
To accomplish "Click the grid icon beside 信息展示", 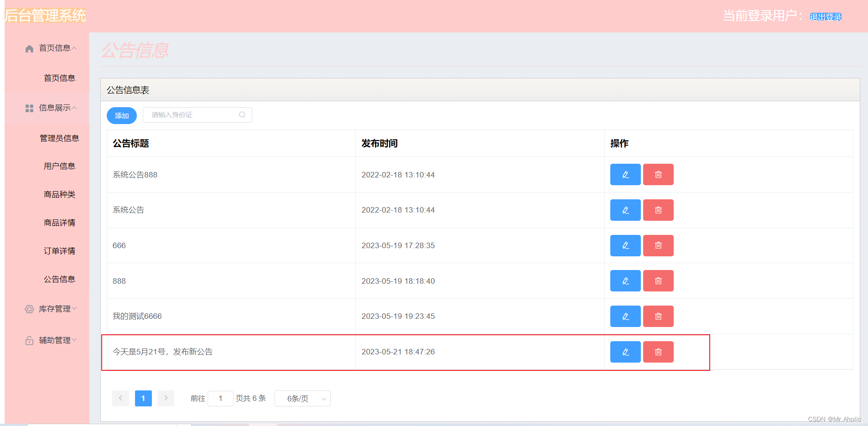I will pos(29,108).
